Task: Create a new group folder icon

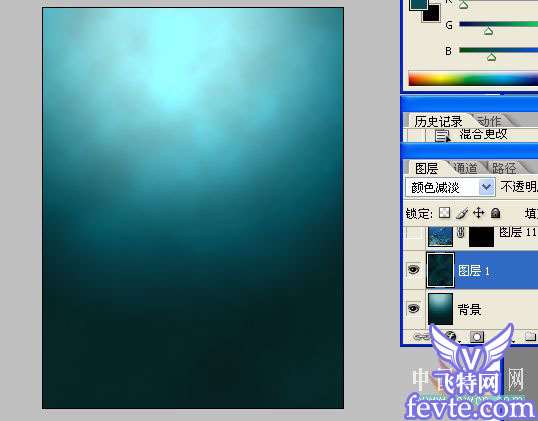Action: pos(531,337)
